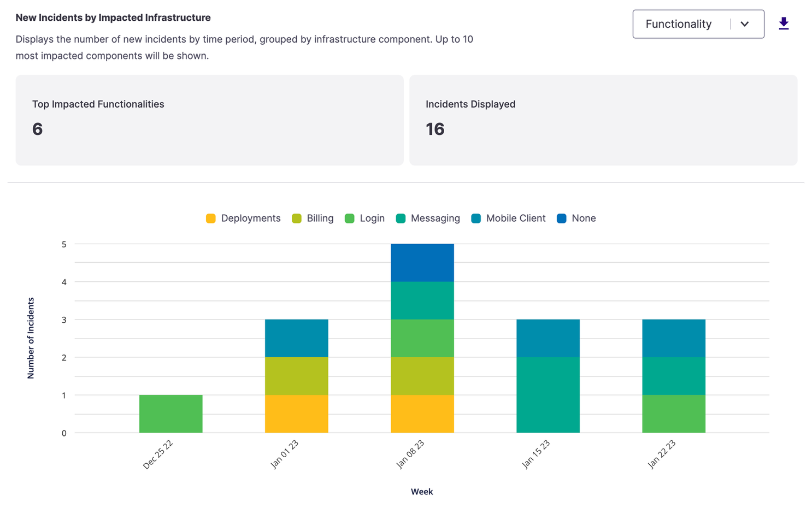Toggle the Deployments legend entry
The height and width of the screenshot is (514, 812).
coord(243,218)
